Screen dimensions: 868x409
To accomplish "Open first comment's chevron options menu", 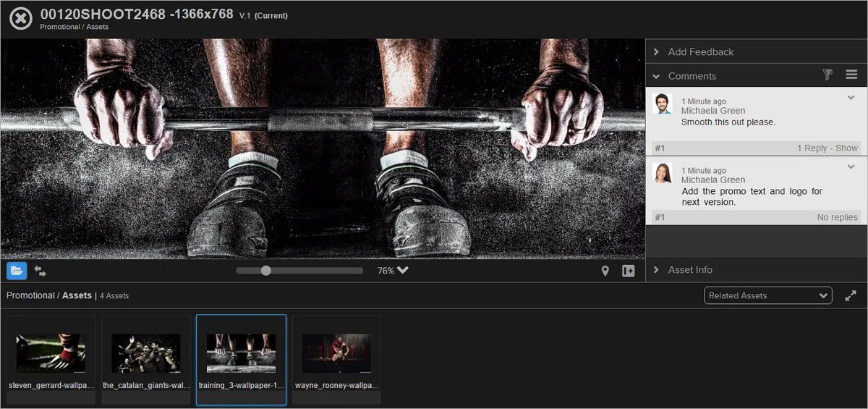I will coord(851,98).
